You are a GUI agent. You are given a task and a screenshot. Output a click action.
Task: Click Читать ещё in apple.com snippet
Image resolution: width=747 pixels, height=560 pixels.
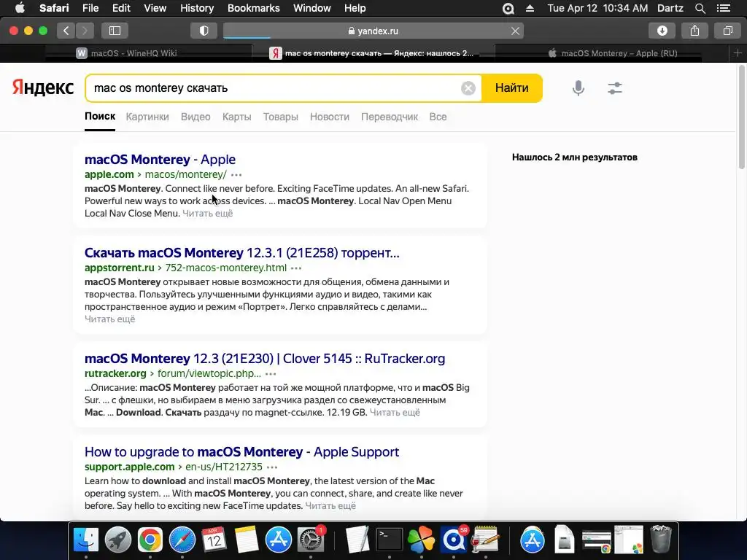208,214
